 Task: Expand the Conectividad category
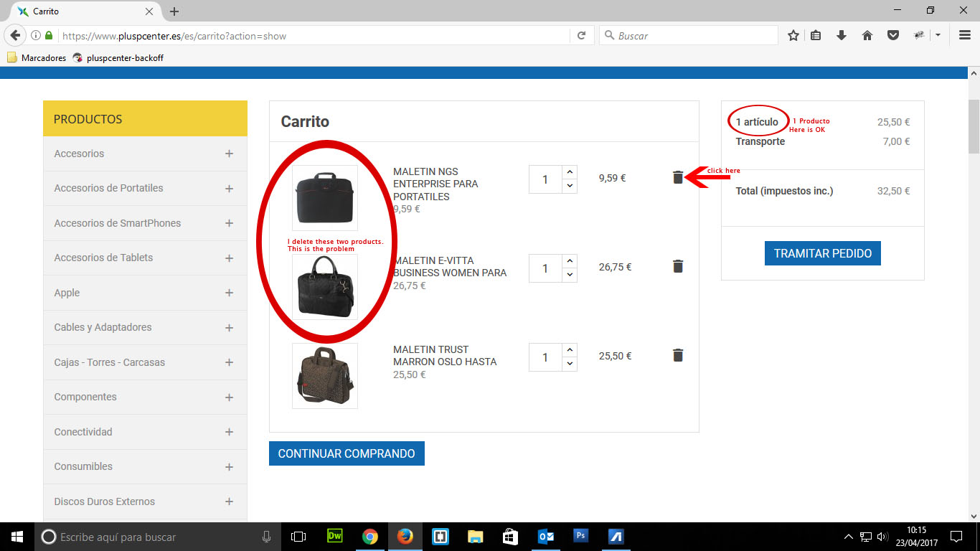coord(229,432)
